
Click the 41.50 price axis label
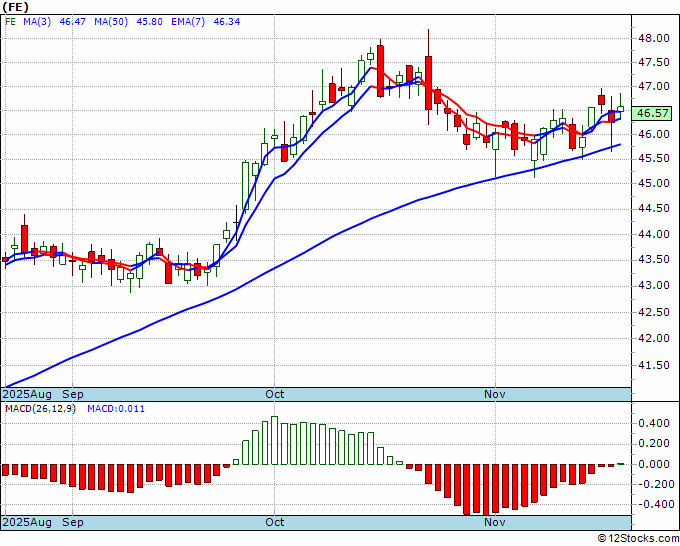(x=654, y=365)
